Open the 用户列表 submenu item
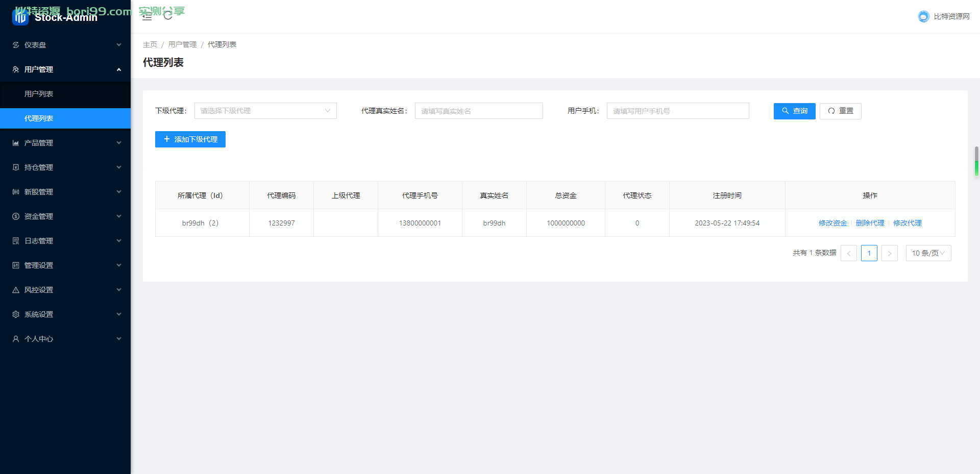The width and height of the screenshot is (980, 474). (65, 94)
